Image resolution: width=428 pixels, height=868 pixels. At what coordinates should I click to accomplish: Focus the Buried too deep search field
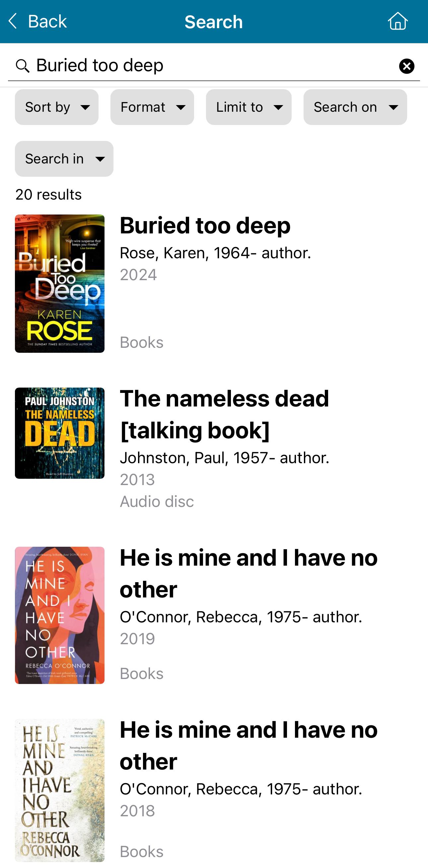click(x=214, y=65)
